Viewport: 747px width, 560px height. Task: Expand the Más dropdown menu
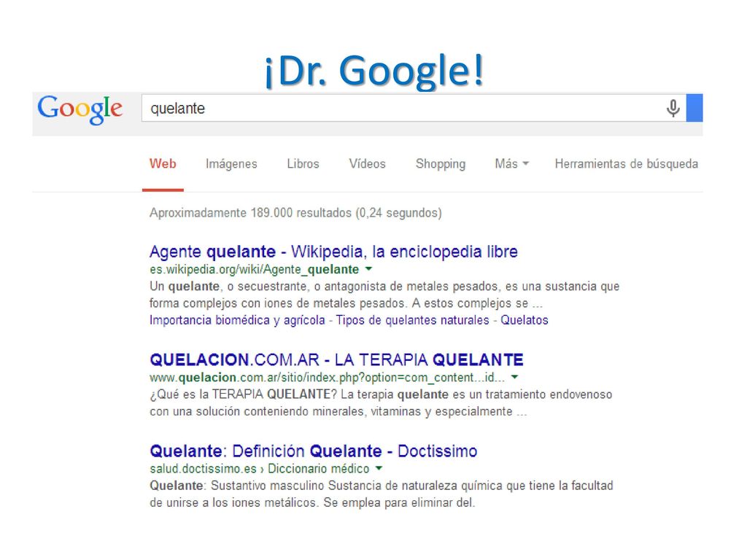pyautogui.click(x=512, y=164)
